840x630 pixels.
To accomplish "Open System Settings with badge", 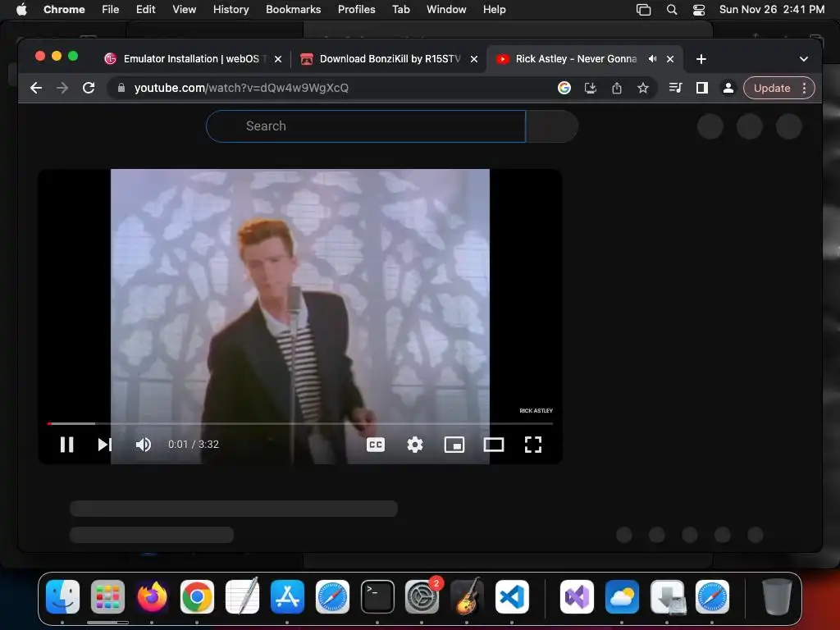I will click(422, 596).
